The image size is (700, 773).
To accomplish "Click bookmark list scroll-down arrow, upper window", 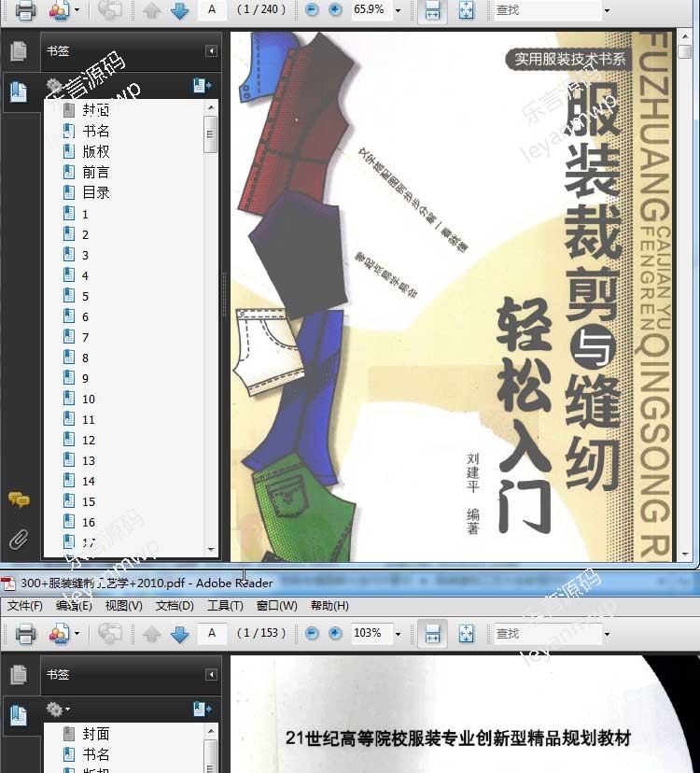I will (211, 549).
